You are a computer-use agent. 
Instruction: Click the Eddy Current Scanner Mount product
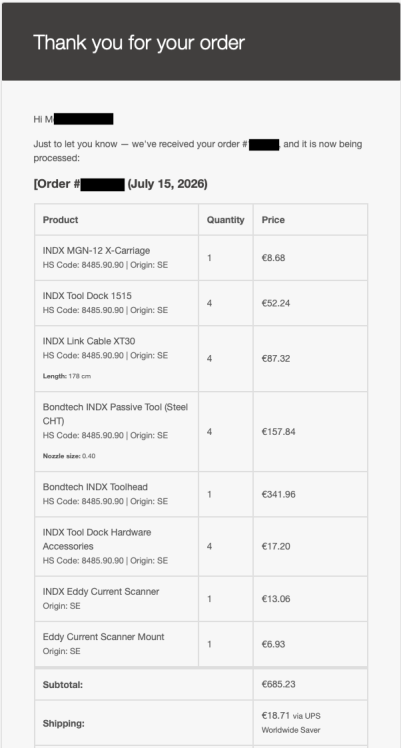103,637
